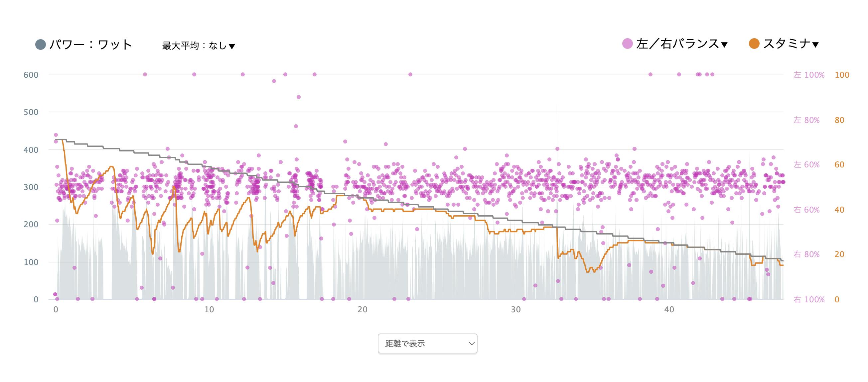The image size is (868, 382).
Task: Click the 左 100% balance axis label
Action: [x=809, y=75]
